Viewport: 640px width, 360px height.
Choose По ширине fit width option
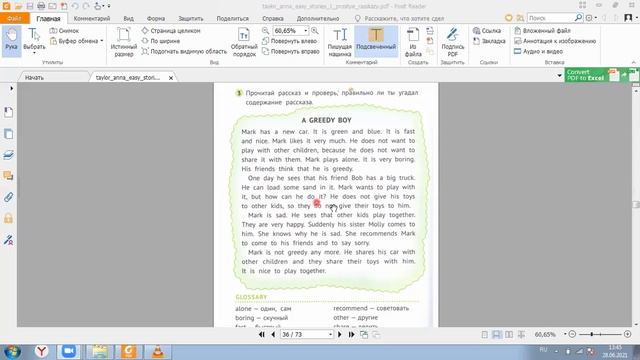pyautogui.click(x=161, y=41)
